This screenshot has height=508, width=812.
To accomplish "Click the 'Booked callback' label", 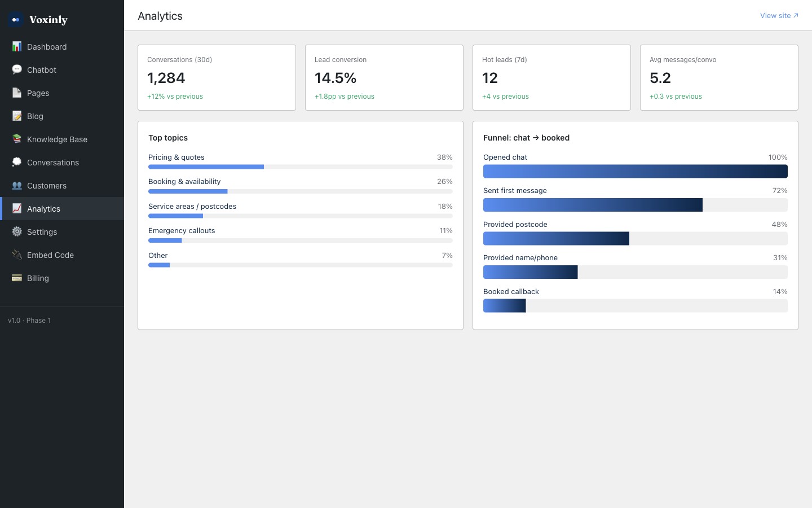I will (x=511, y=292).
